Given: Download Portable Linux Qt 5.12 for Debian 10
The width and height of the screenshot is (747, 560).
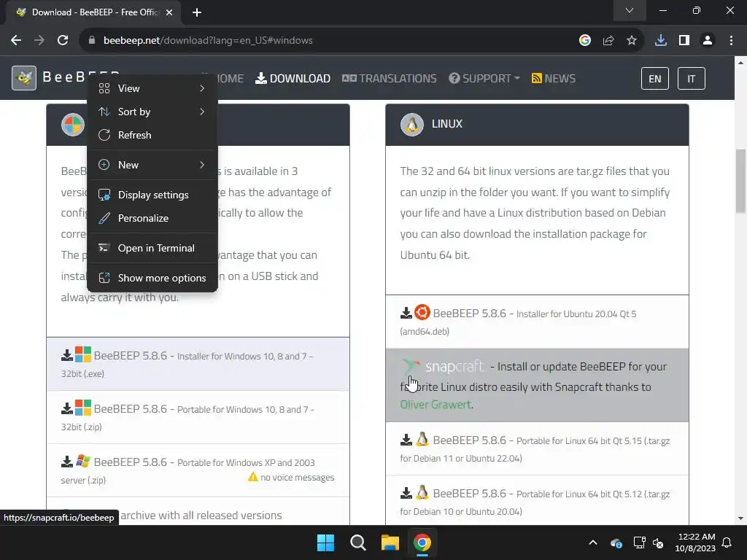Looking at the screenshot, I should pyautogui.click(x=537, y=502).
